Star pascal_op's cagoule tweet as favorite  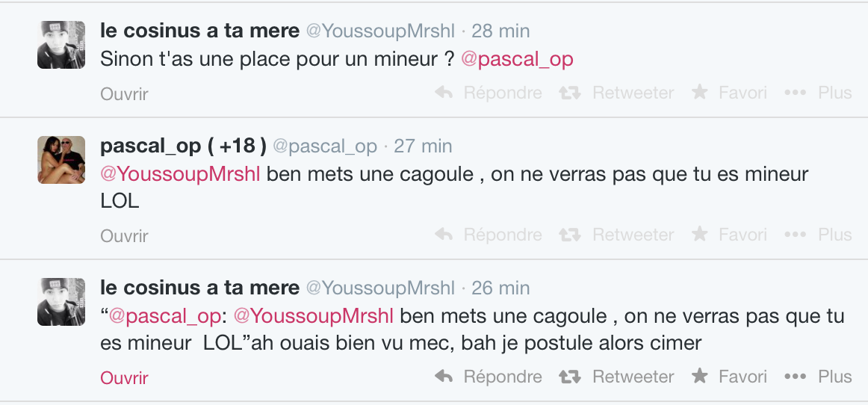[x=699, y=235]
